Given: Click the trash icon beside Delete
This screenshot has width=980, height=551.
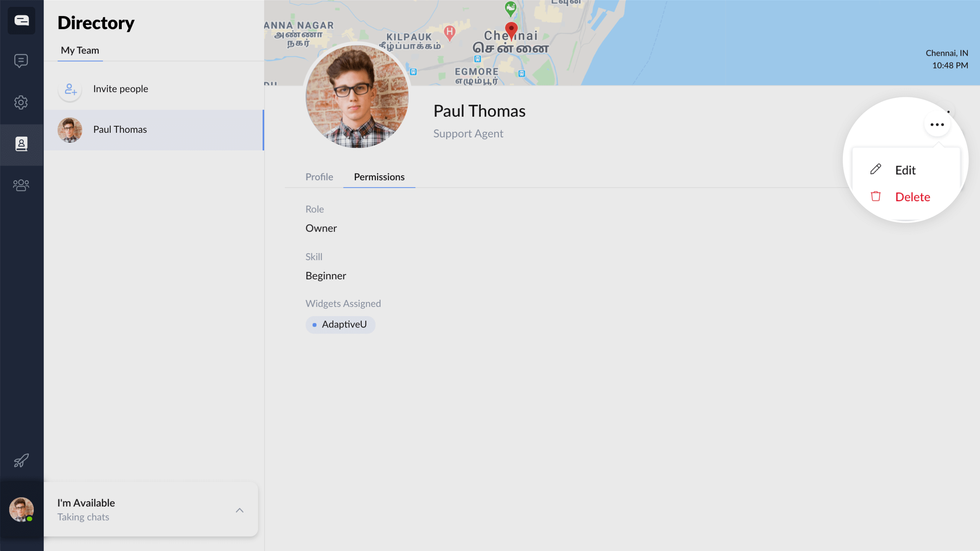Looking at the screenshot, I should [875, 197].
